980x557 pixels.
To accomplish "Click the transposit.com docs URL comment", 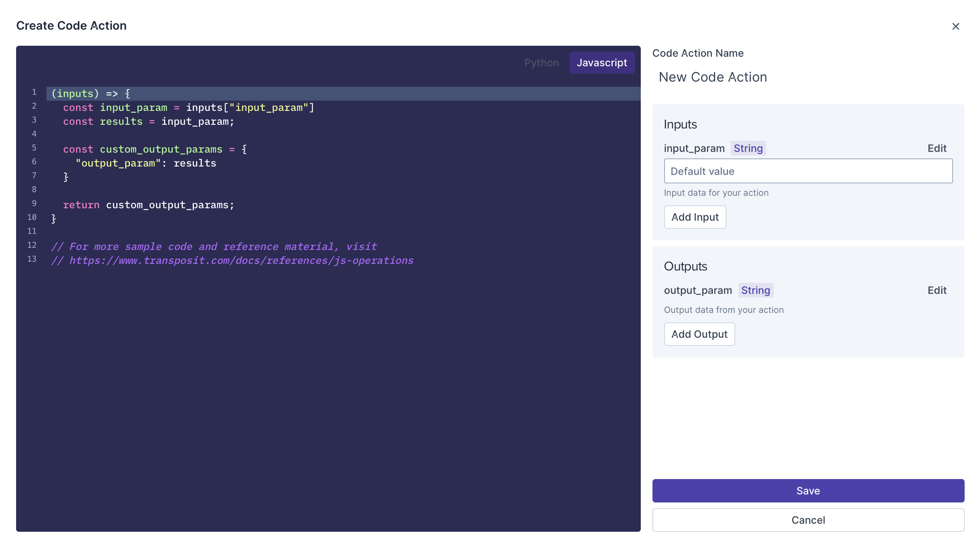I will pyautogui.click(x=241, y=261).
